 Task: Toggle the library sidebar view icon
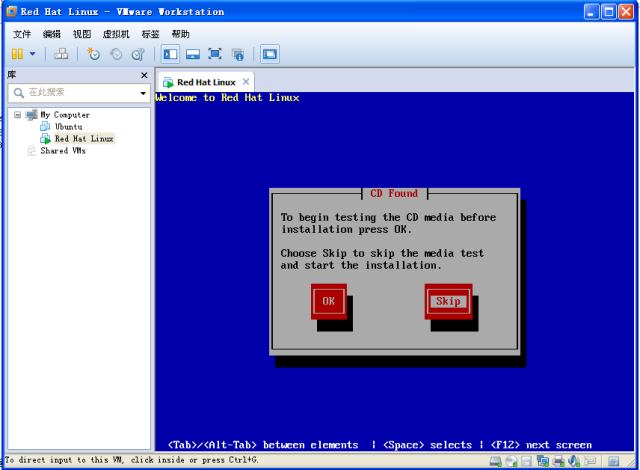(170, 54)
